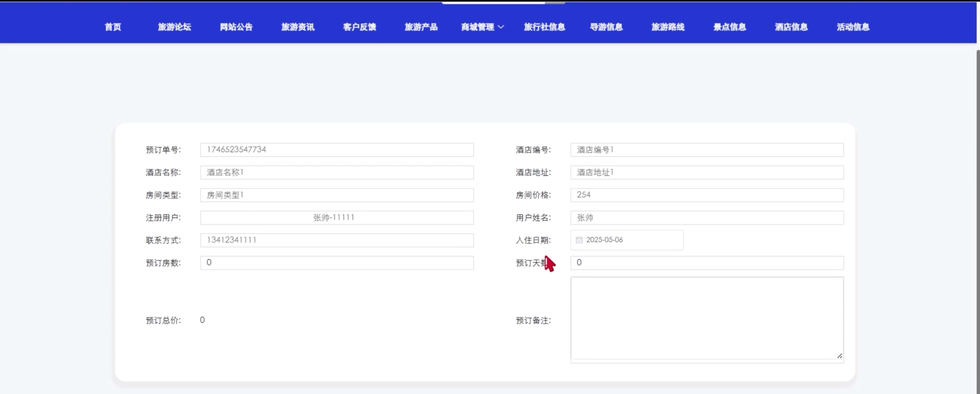980x394 pixels.
Task: Open 网站公告 page
Action: [x=236, y=27]
